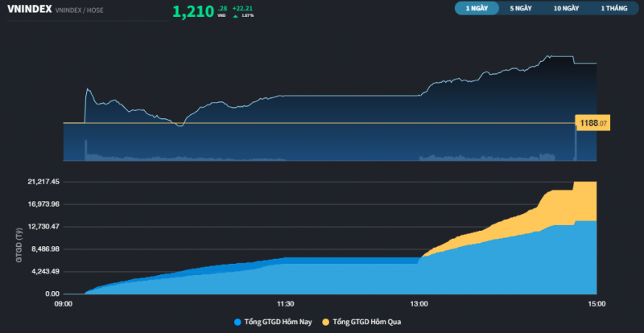Click the VNINDEX title
644x333 pixels.
29,10
